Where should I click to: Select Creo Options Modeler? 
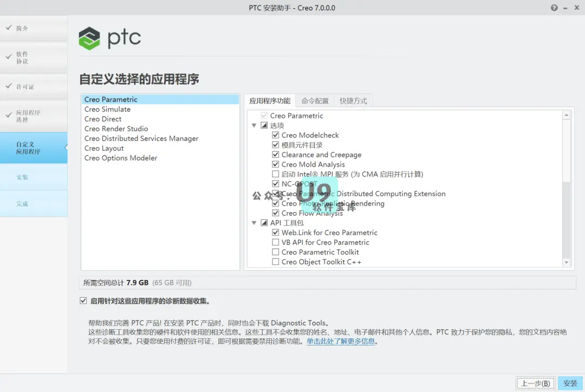(x=160, y=158)
